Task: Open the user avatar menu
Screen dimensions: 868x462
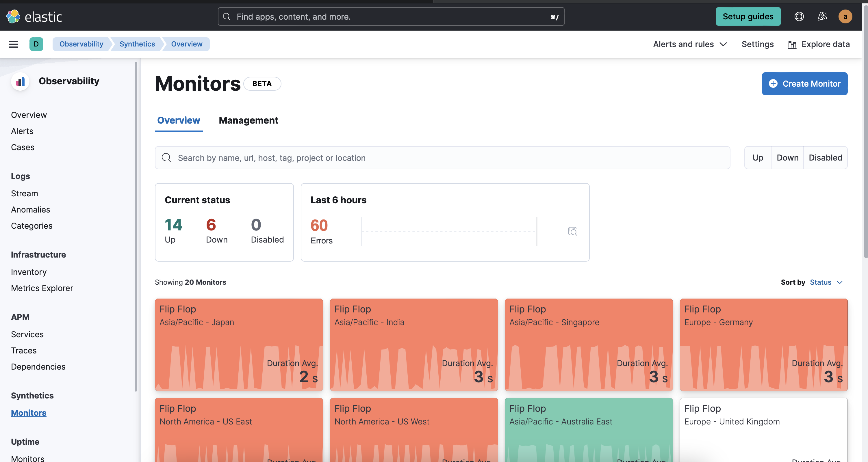Action: click(x=845, y=16)
